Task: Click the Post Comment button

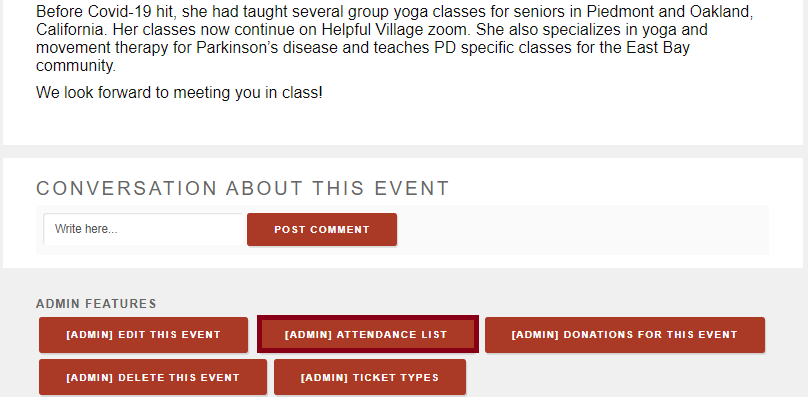Action: (322, 229)
